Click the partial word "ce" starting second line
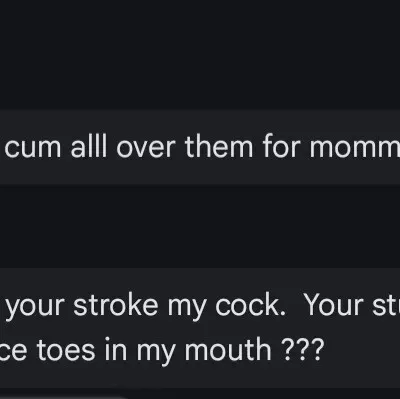Screen dimensions: 400x399 pyautogui.click(x=13, y=352)
